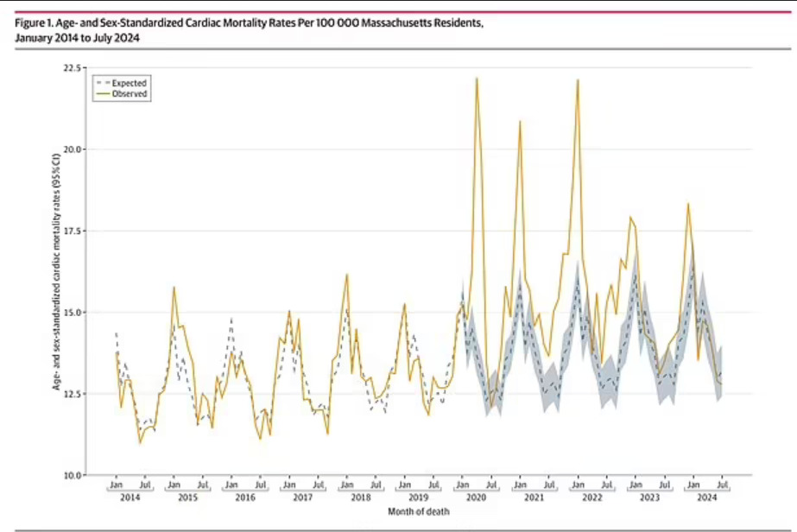797x532 pixels.
Task: Click the observed peak in early 2021
Action: tap(520, 122)
